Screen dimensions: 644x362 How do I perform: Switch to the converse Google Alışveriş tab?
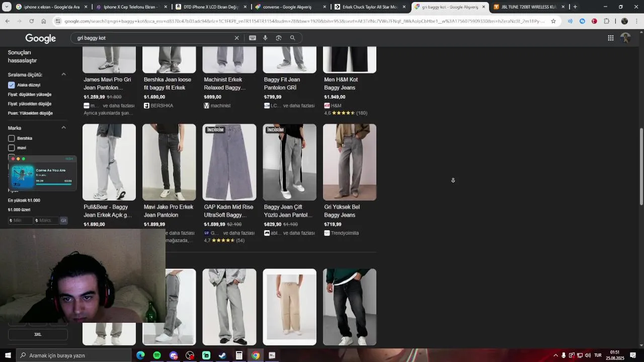coord(290,7)
